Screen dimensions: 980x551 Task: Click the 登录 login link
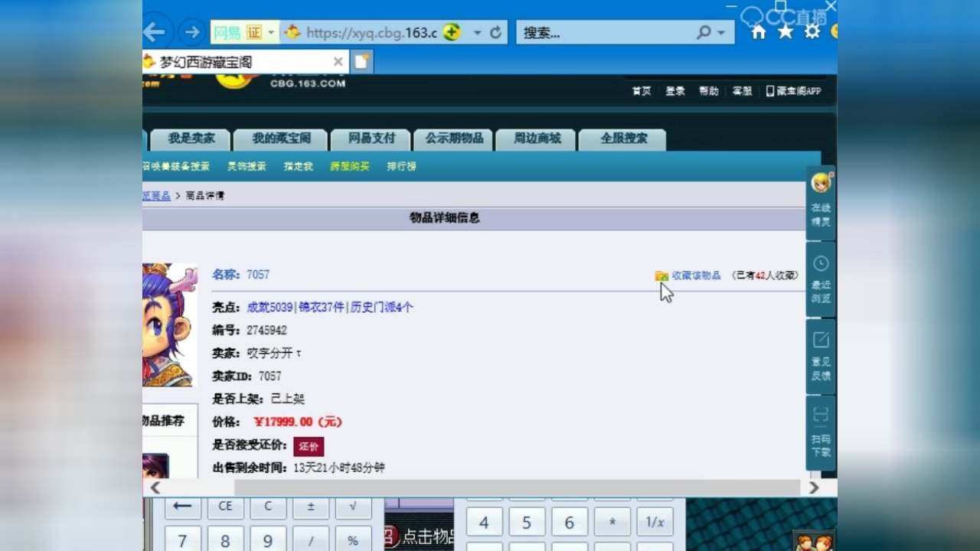(x=675, y=91)
